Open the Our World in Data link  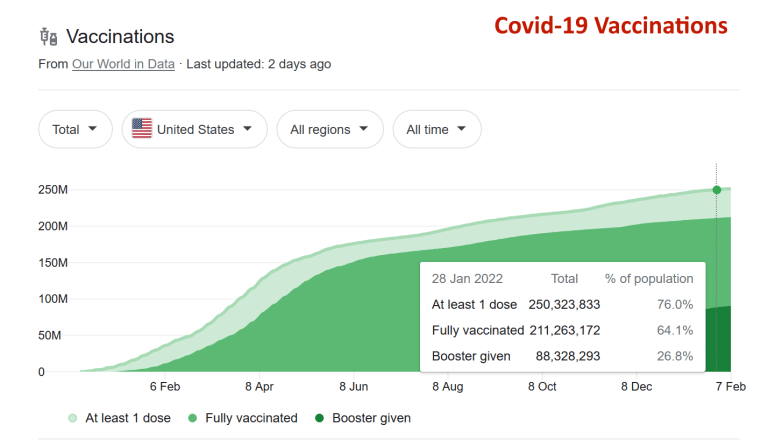pos(124,64)
